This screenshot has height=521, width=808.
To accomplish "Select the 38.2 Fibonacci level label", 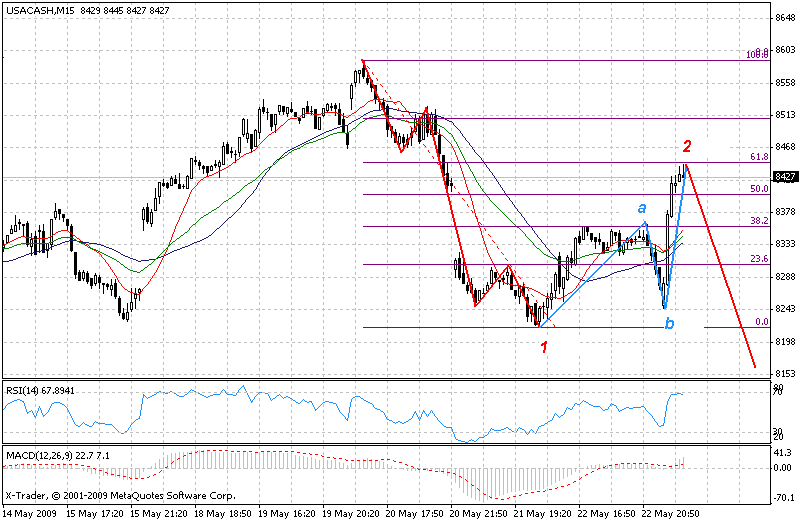I will (758, 221).
